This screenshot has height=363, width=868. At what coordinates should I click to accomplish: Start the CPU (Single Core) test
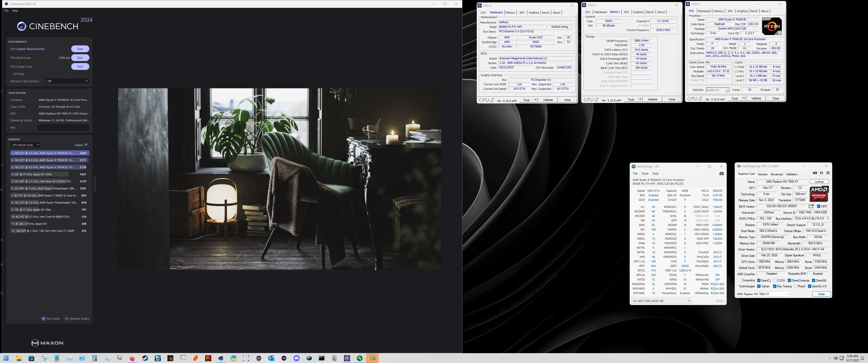click(x=80, y=67)
